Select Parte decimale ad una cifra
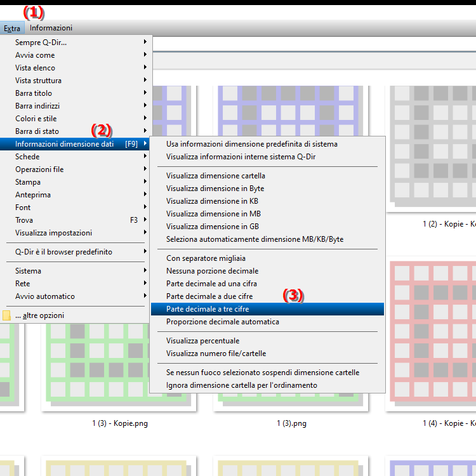 tap(267, 284)
